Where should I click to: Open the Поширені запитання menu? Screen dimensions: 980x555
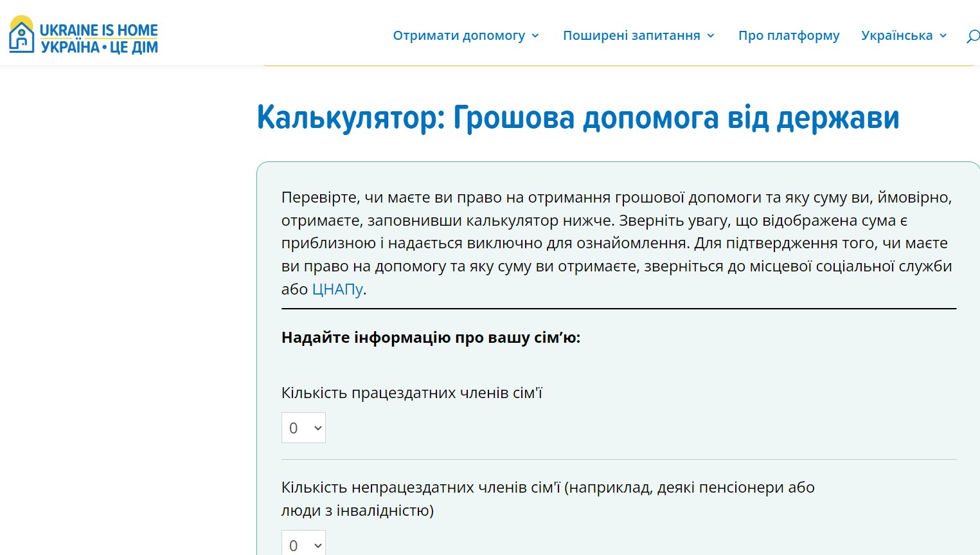tap(639, 35)
